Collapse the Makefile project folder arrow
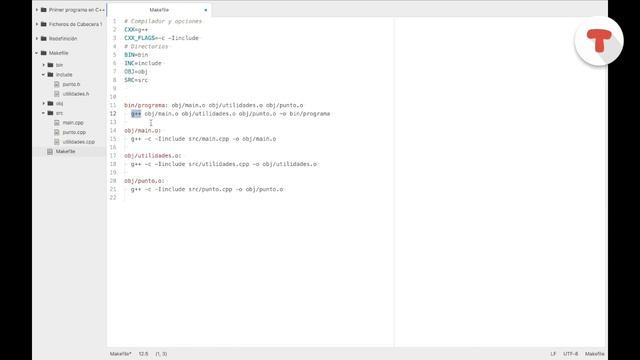The width and height of the screenshot is (640, 360). [37, 53]
